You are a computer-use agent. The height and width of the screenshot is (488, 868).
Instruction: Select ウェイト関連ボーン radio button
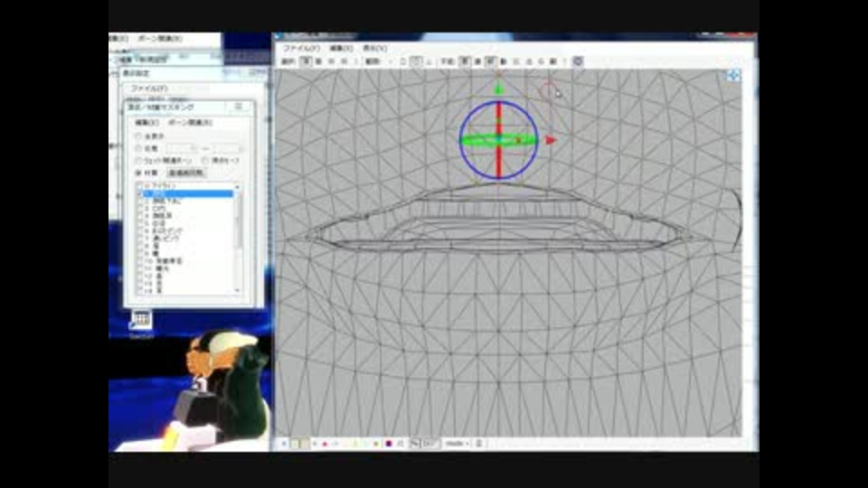(x=138, y=161)
